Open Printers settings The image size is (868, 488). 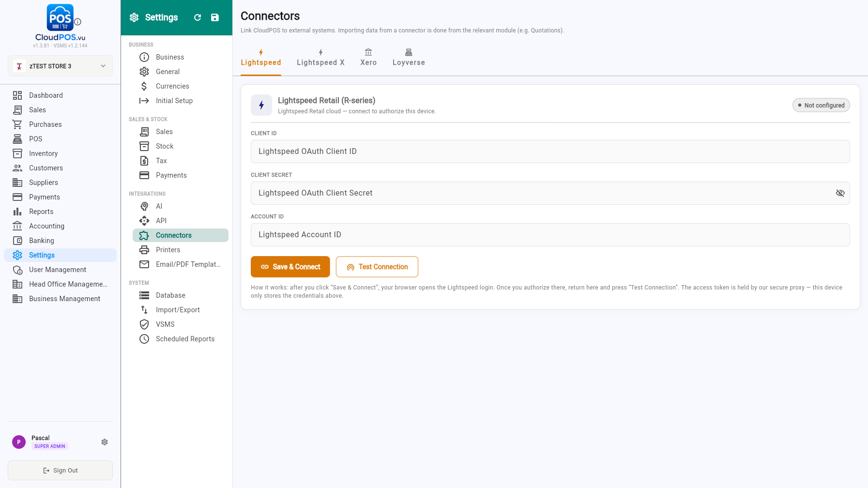(x=180, y=250)
